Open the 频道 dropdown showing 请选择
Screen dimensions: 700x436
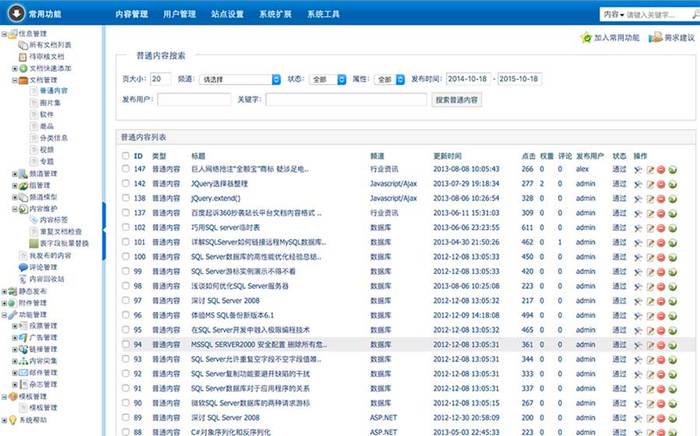coord(240,79)
